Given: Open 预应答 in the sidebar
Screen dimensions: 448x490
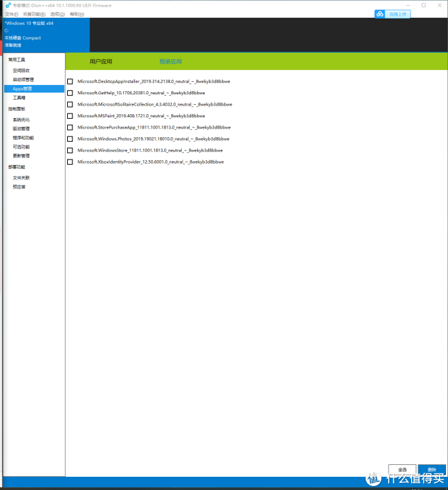Looking at the screenshot, I should [19, 187].
